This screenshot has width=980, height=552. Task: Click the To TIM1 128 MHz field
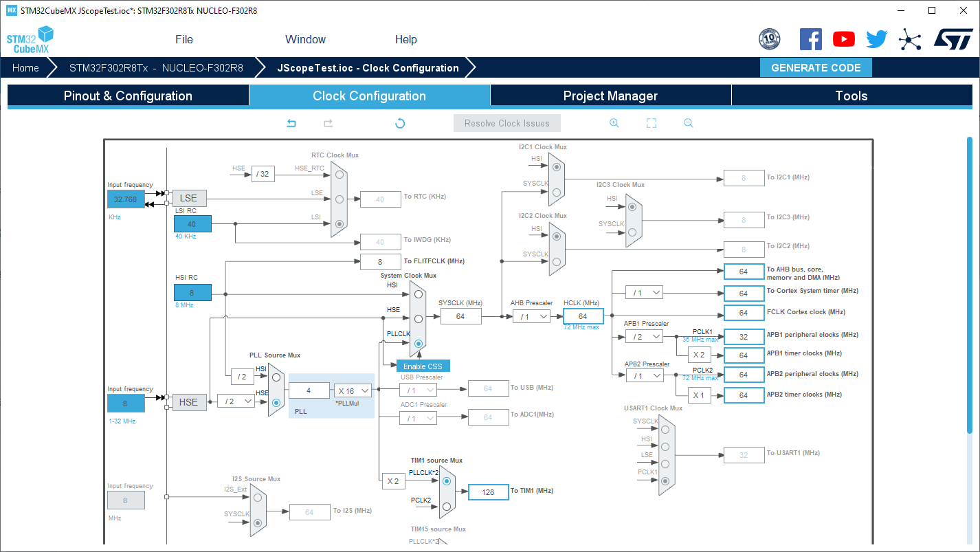[488, 492]
